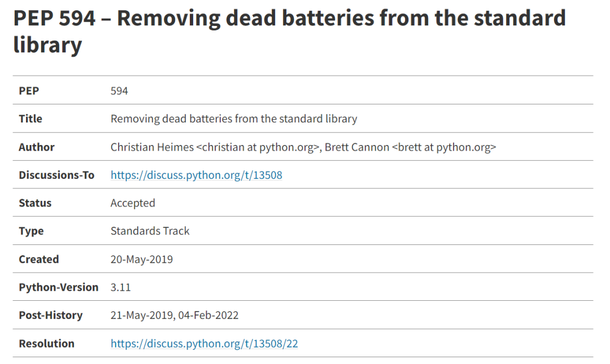Click the PEP 594 page heading
This screenshot has width=610, height=364.
coord(289,31)
